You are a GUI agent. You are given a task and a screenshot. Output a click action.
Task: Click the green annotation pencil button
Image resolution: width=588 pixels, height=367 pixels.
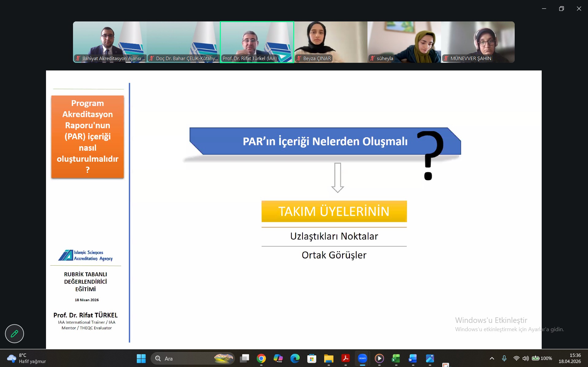[x=14, y=334]
